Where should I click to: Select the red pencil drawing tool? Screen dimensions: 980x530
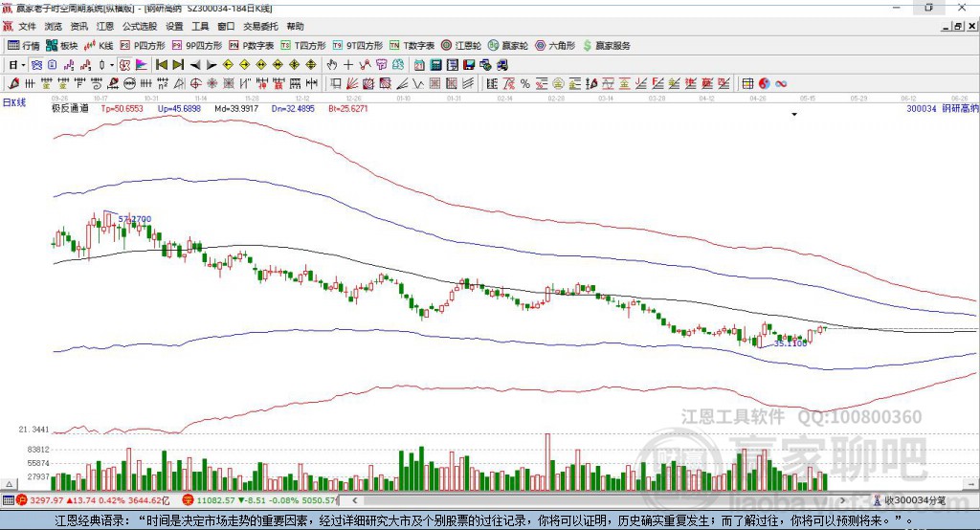(x=13, y=84)
